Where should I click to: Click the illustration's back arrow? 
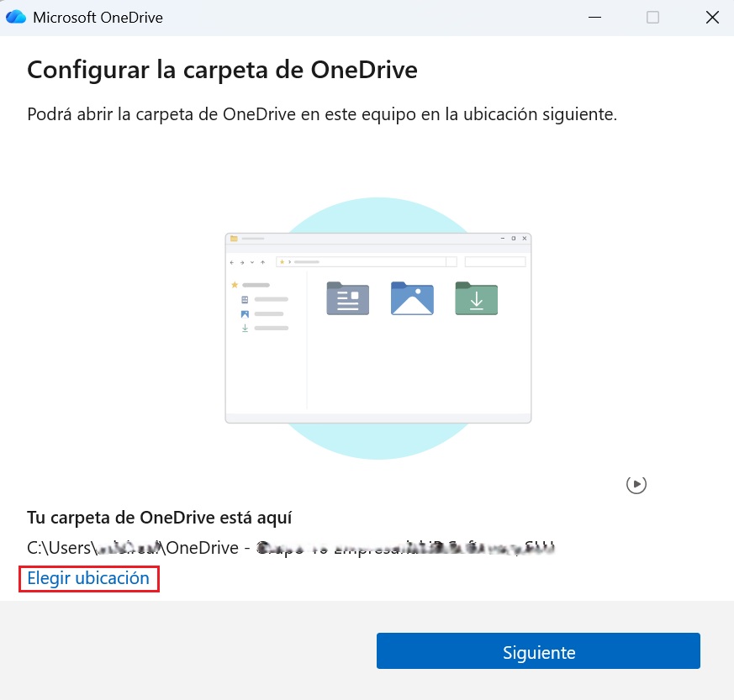click(x=233, y=262)
